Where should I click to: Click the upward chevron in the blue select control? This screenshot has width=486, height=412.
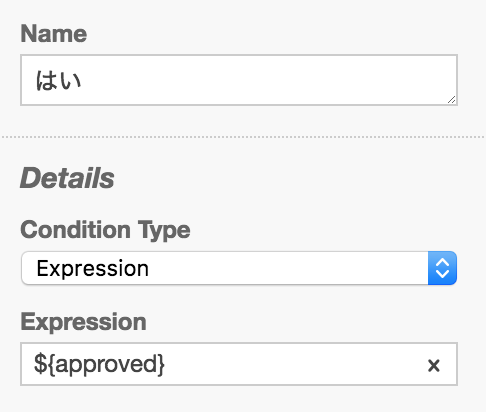click(x=442, y=262)
